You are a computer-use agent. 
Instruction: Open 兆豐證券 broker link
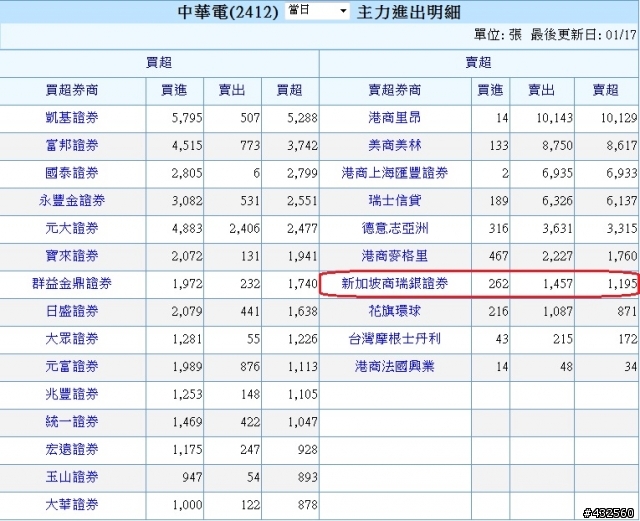coord(72,394)
